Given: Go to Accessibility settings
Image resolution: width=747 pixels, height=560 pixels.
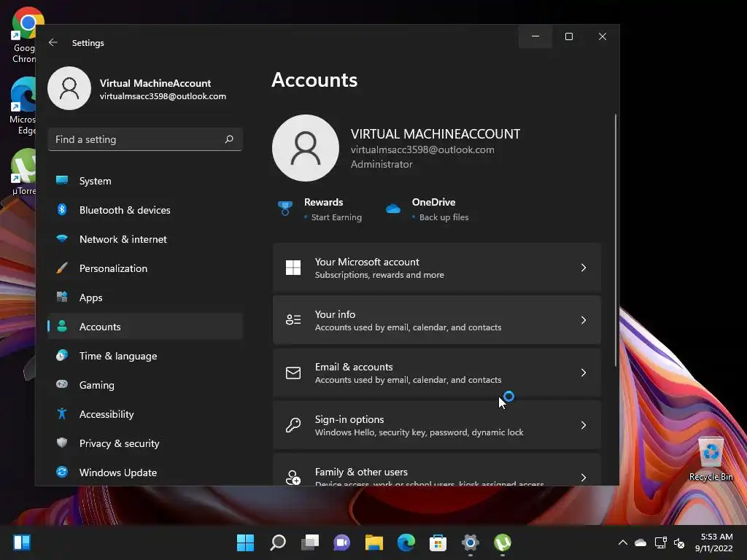Looking at the screenshot, I should pos(145,414).
